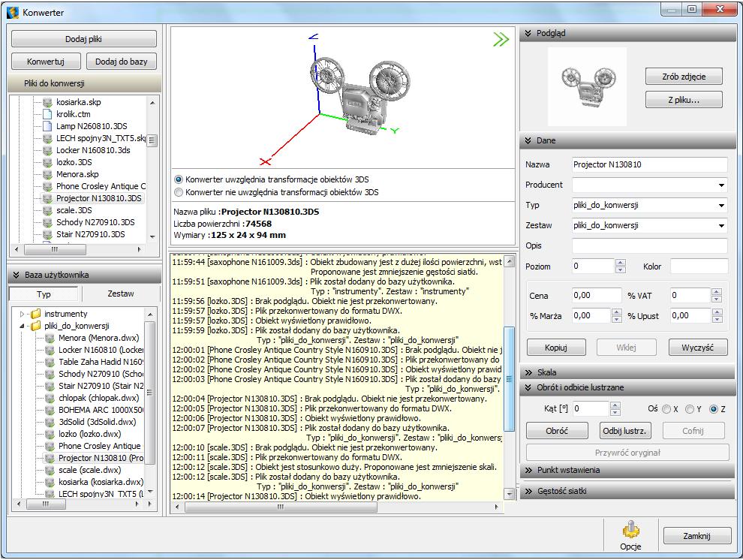The image size is (743, 560).
Task: Open the Typ dropdown
Action: pos(721,206)
